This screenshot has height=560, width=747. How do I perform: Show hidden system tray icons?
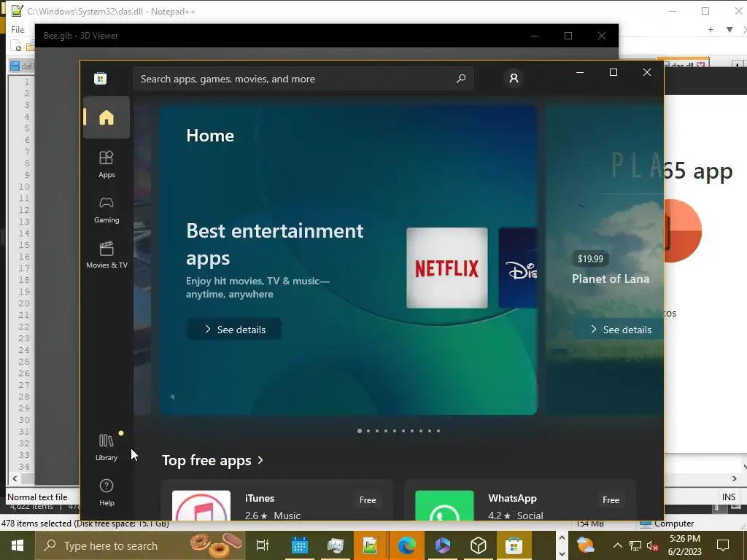click(617, 545)
